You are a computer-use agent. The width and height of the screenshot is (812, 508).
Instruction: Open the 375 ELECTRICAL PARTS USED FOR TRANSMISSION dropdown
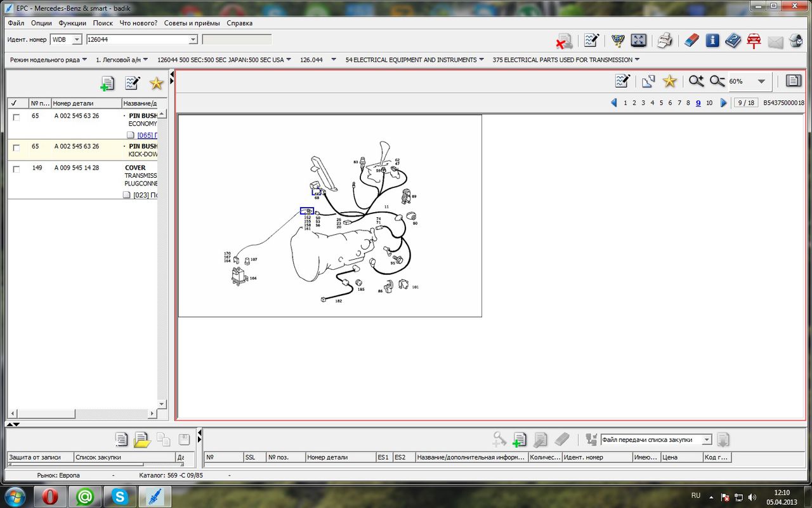(566, 60)
